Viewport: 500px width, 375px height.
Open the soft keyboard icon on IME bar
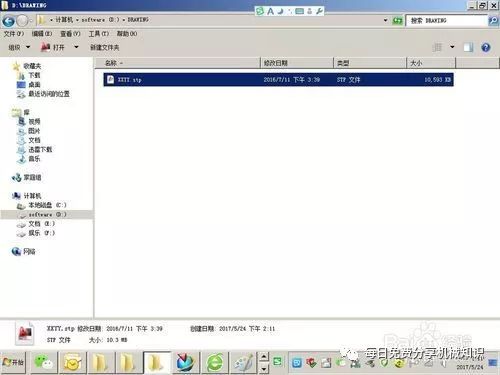[300, 11]
